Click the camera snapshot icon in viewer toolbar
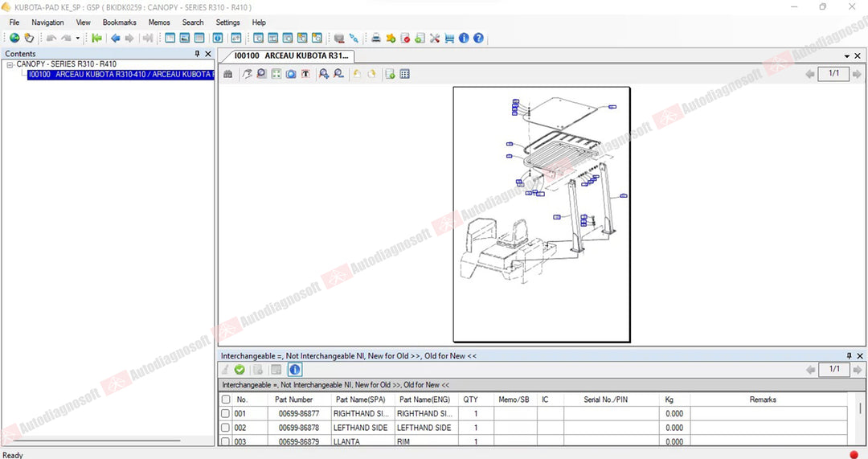The height and width of the screenshot is (459, 868). coord(291,74)
